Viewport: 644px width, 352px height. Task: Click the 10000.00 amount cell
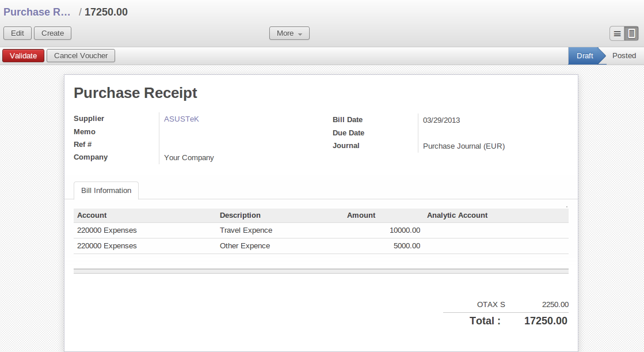coord(405,230)
